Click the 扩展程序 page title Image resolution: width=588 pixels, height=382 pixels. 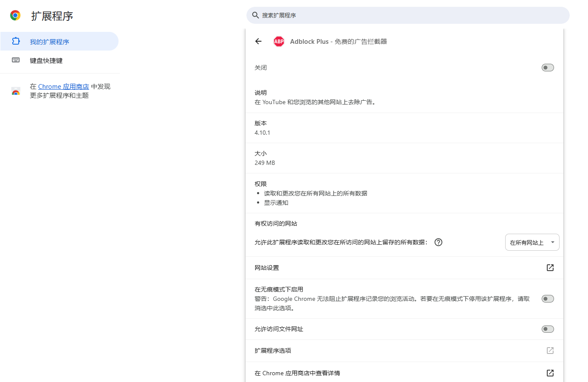52,16
